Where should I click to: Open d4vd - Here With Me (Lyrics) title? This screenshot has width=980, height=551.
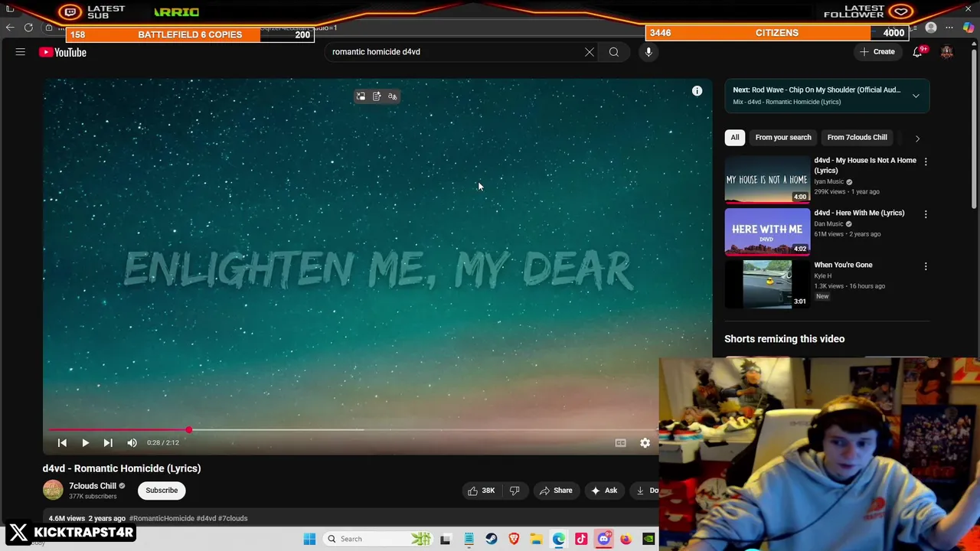[x=859, y=213]
